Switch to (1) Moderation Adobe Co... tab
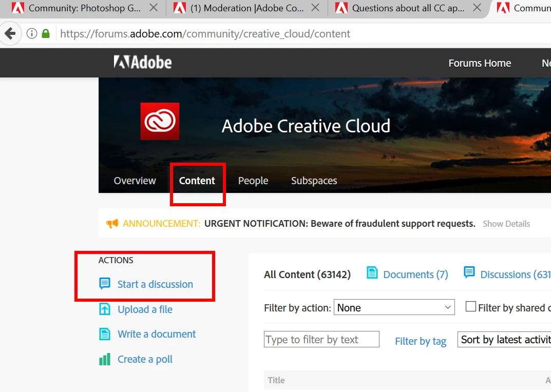Viewport: 551px width, 392px height. coord(246,8)
